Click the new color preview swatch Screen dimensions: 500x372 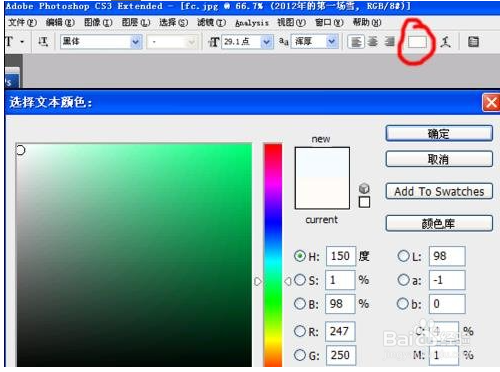[322, 162]
